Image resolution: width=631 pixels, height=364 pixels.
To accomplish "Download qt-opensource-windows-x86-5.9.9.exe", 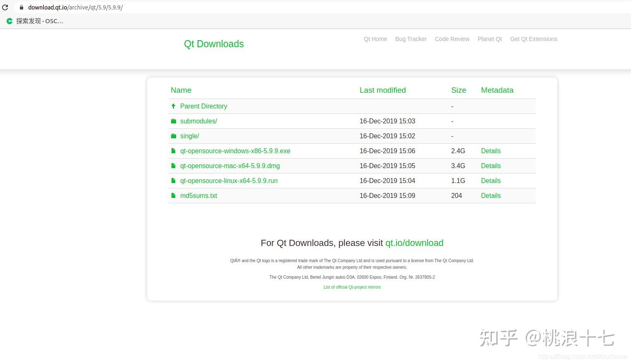I will coord(235,151).
